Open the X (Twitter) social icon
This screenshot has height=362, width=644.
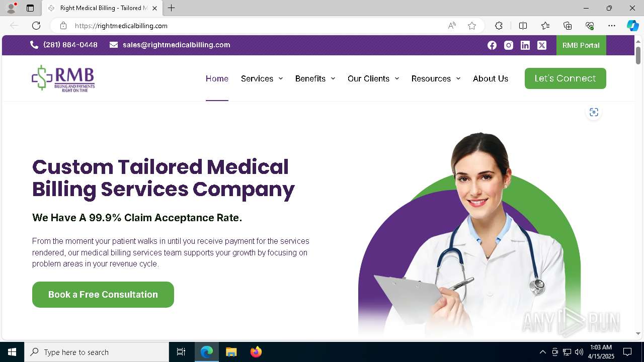point(542,45)
